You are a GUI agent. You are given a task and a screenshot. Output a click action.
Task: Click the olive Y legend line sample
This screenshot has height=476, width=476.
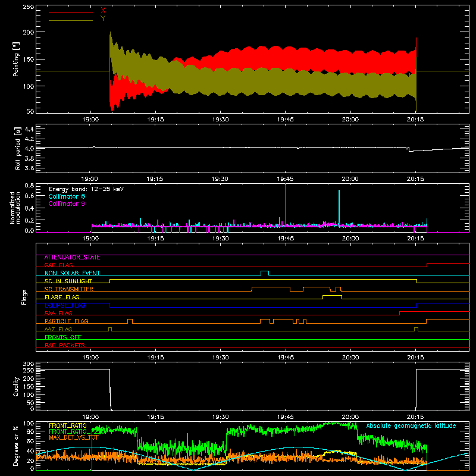pyautogui.click(x=71, y=20)
